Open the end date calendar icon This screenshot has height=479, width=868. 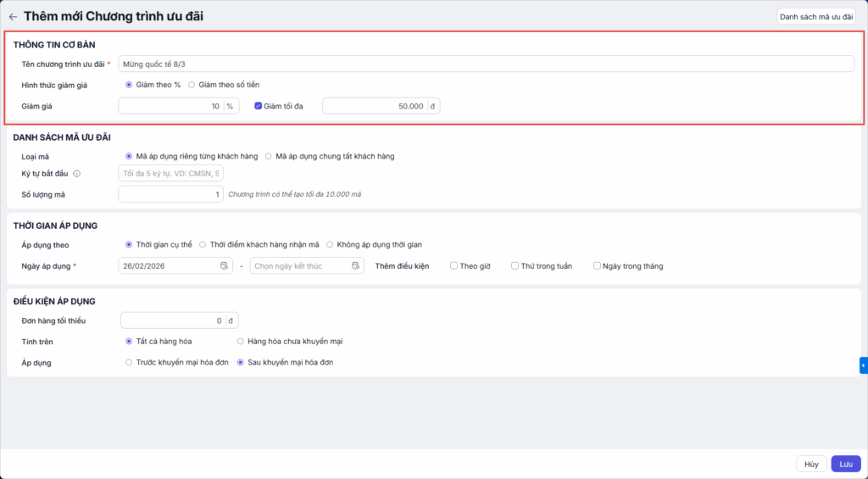click(356, 266)
